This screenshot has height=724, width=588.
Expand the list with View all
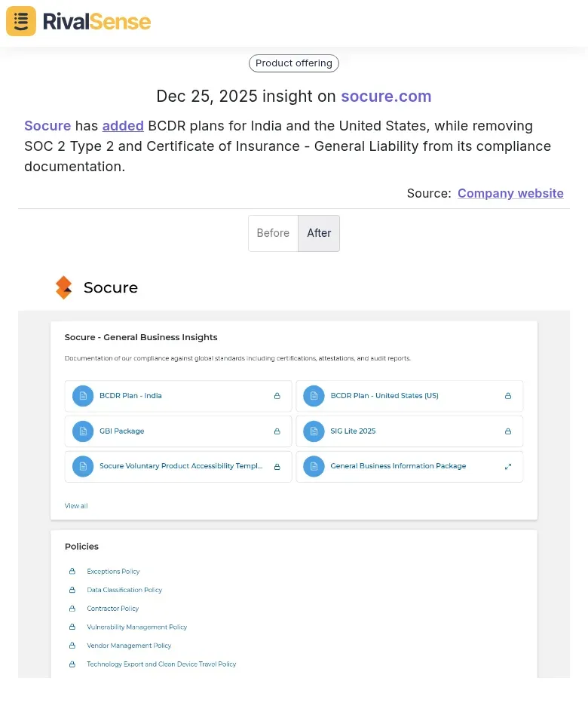(75, 505)
